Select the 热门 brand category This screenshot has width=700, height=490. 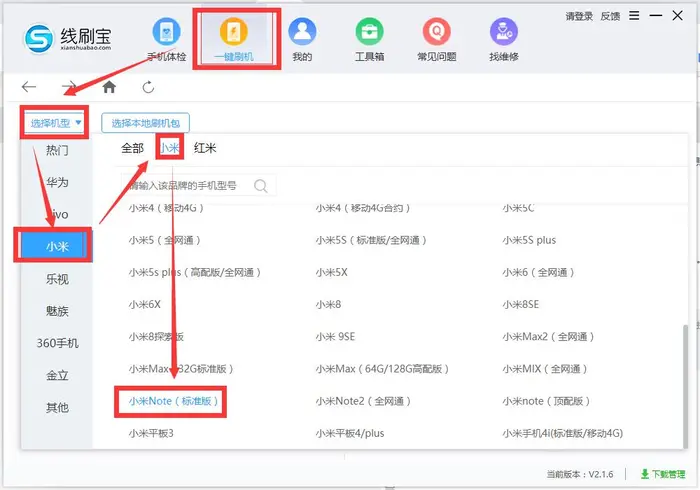(57, 150)
